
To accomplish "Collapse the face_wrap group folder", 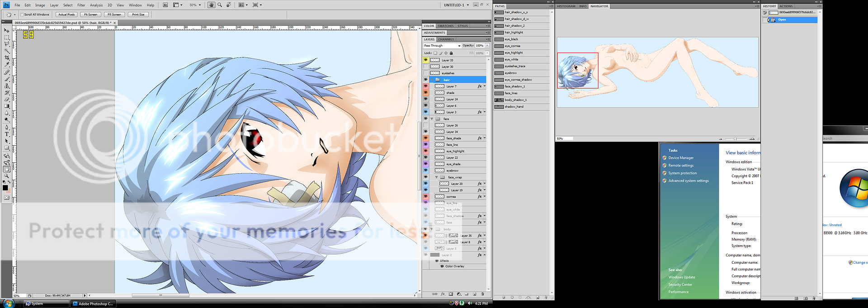I will pos(437,177).
